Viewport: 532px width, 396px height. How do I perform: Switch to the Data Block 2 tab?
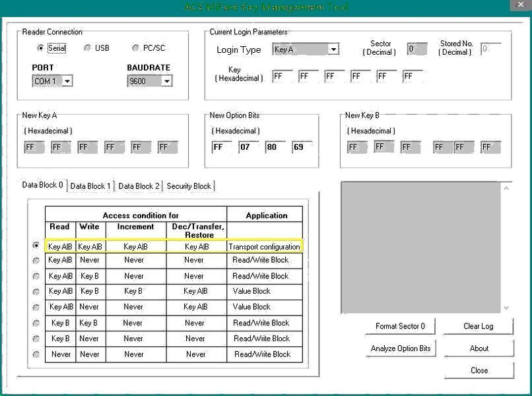(139, 186)
